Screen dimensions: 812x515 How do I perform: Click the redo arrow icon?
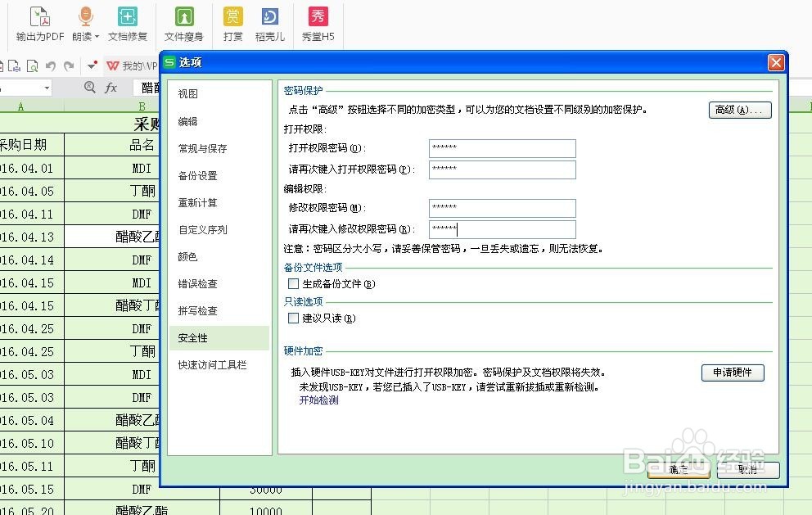pyautogui.click(x=70, y=66)
